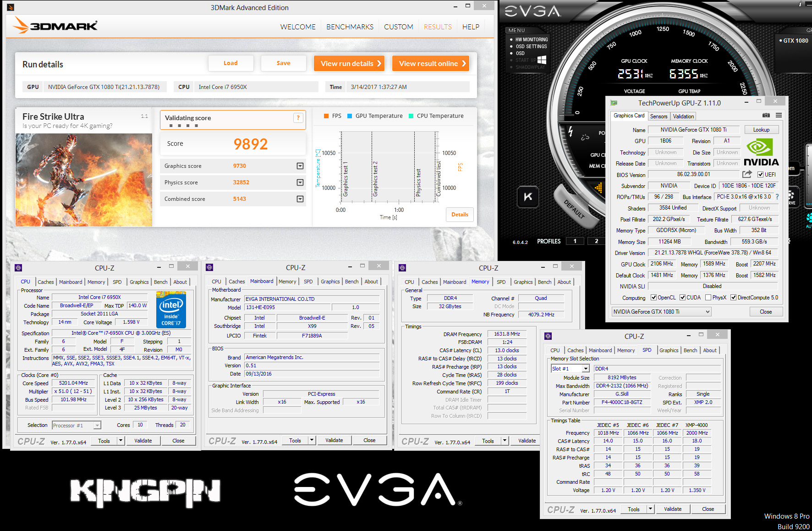Screen dimensions: 812x531
Task: Click the EVGA logo in Precision window
Action: [x=532, y=11]
